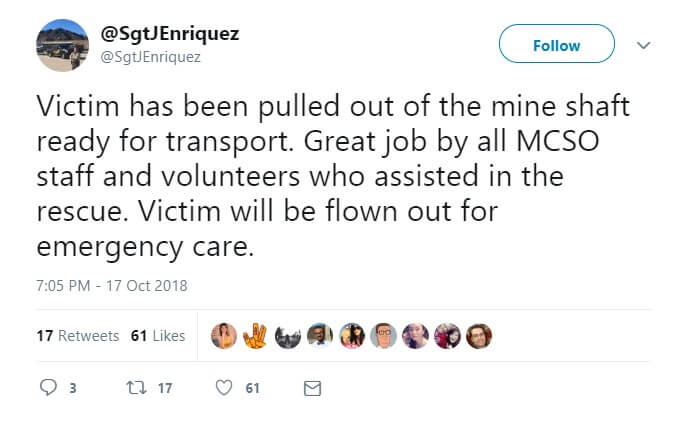Send tweet via direct message envelope icon
This screenshot has width=685, height=426.
coord(312,388)
